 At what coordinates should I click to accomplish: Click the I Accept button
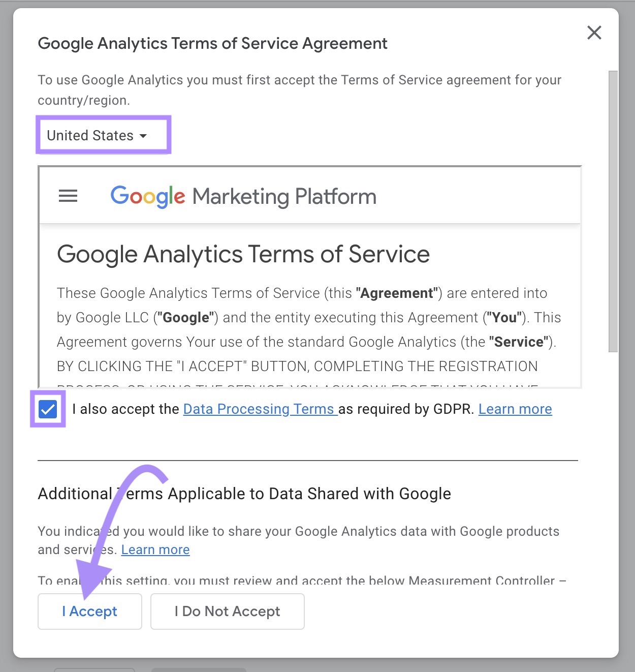(x=89, y=611)
